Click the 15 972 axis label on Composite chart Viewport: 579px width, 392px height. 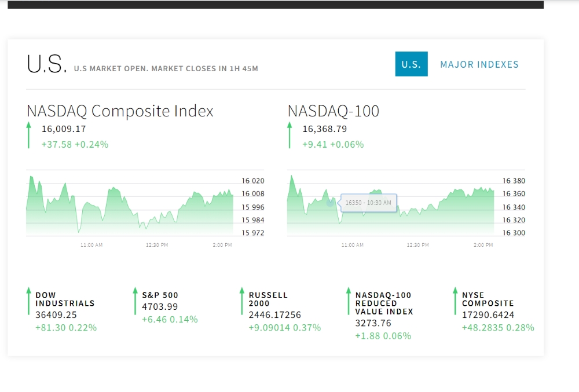point(253,233)
